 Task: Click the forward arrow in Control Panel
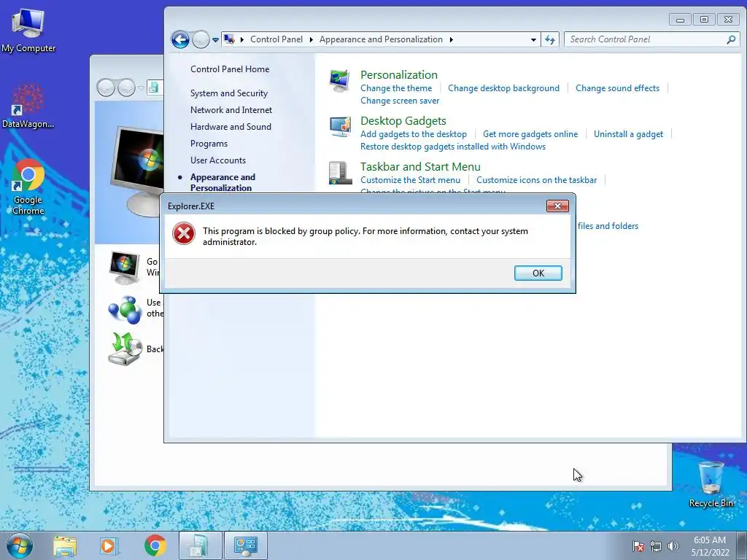[201, 39]
